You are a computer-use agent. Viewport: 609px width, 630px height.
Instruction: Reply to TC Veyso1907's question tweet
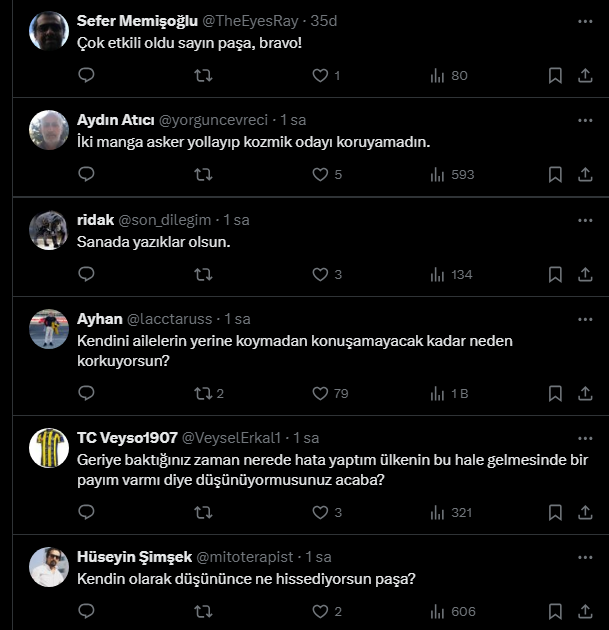pyautogui.click(x=86, y=512)
